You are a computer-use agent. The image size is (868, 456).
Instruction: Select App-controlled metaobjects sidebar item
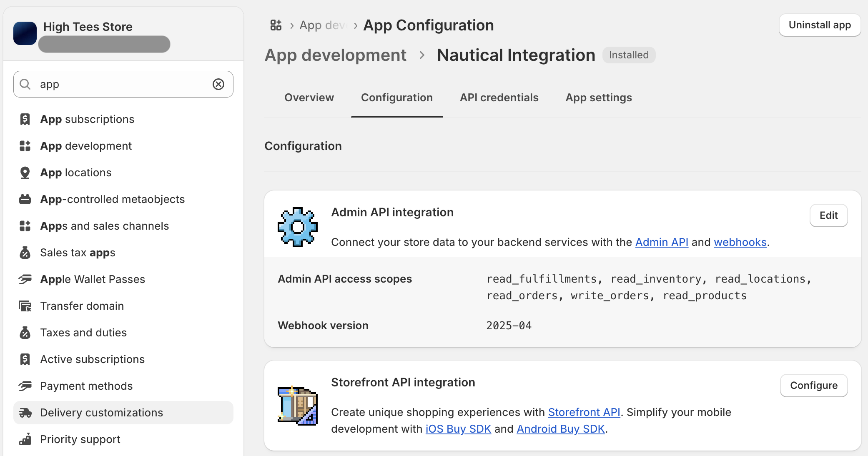point(112,199)
